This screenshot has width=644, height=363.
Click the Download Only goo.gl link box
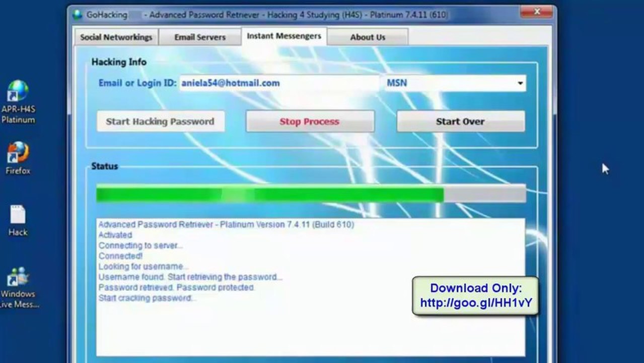click(475, 296)
